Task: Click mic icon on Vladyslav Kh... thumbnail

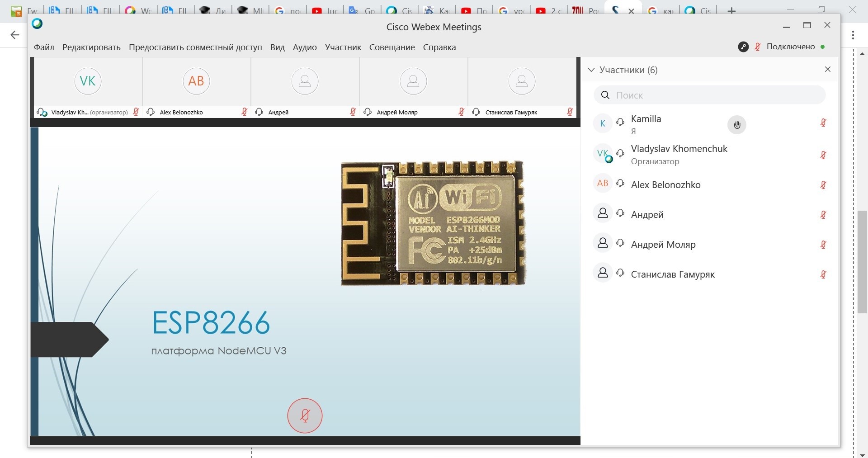Action: click(136, 112)
